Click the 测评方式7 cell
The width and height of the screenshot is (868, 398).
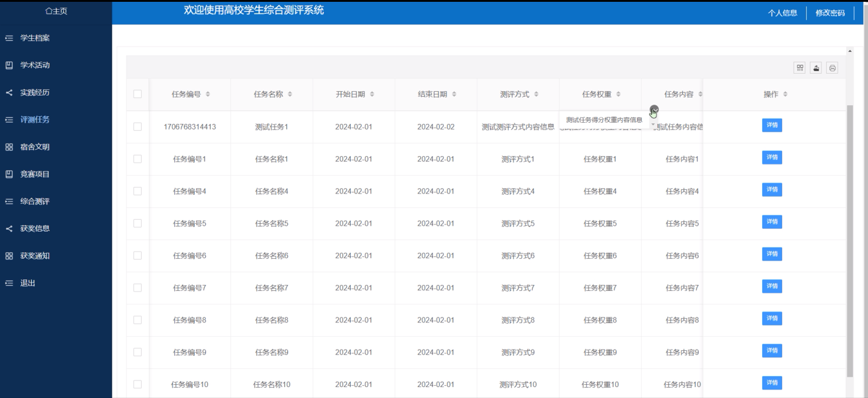(x=518, y=288)
